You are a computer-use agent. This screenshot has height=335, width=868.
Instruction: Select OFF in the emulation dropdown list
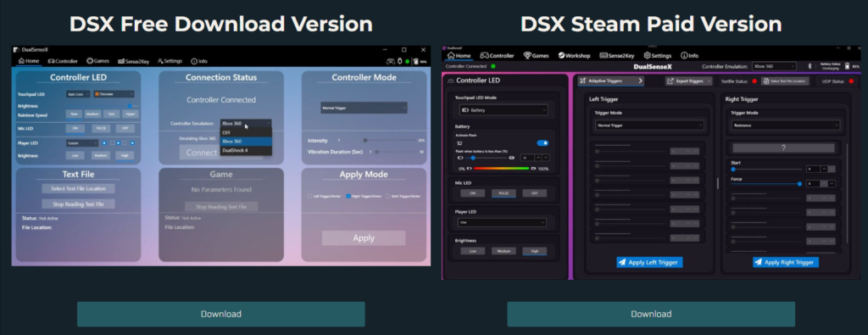tap(246, 133)
